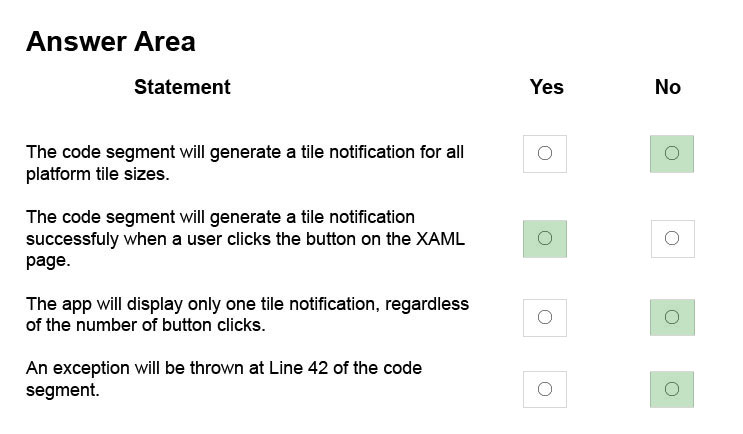
Task: Click the word 'page.' ending the second statement
Action: tap(48, 261)
